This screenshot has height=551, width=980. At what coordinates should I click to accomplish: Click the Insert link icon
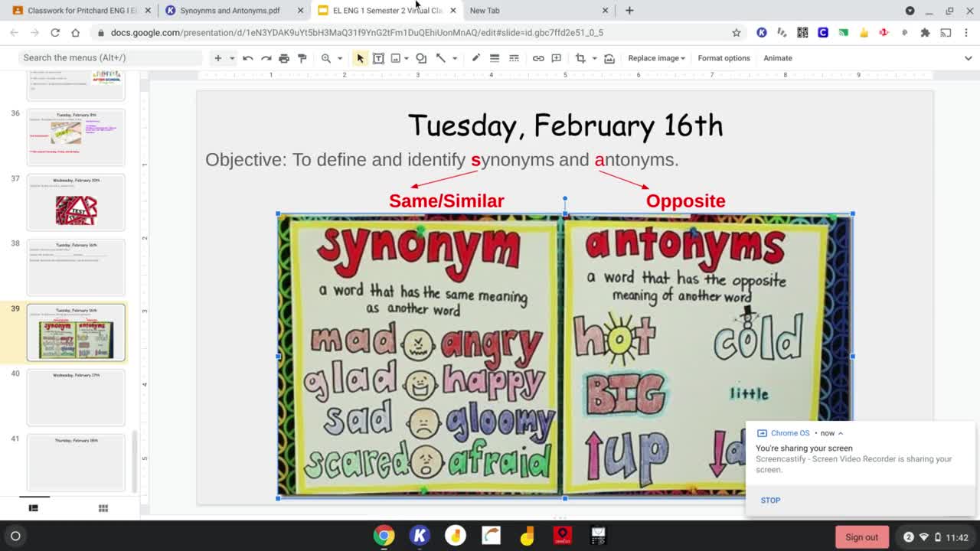tap(538, 58)
